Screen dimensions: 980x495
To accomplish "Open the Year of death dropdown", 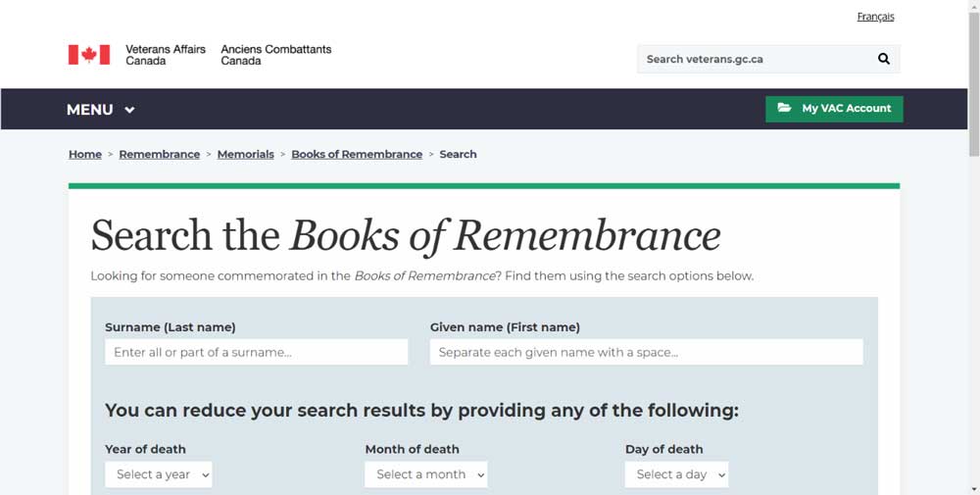I will point(159,474).
